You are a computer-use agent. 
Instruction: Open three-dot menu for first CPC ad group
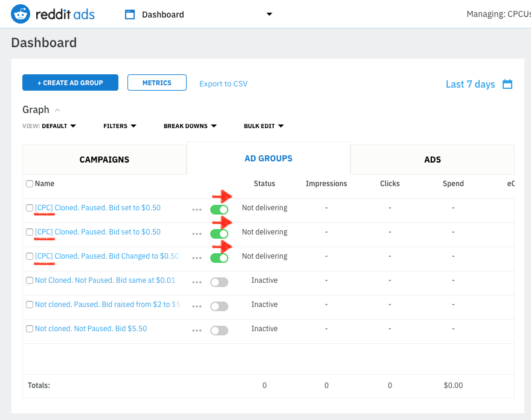(196, 209)
